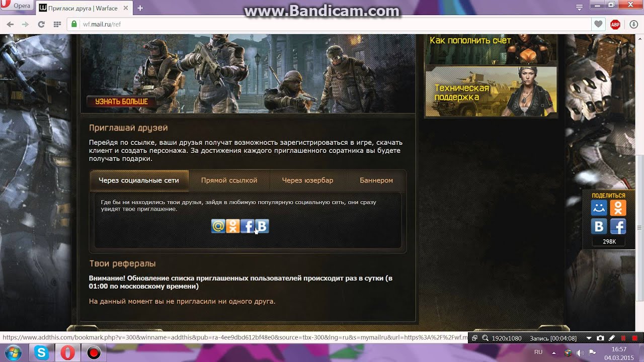Expand Bandicam toolbar dropdown arrow
The height and width of the screenshot is (362, 644).
pos(589,338)
